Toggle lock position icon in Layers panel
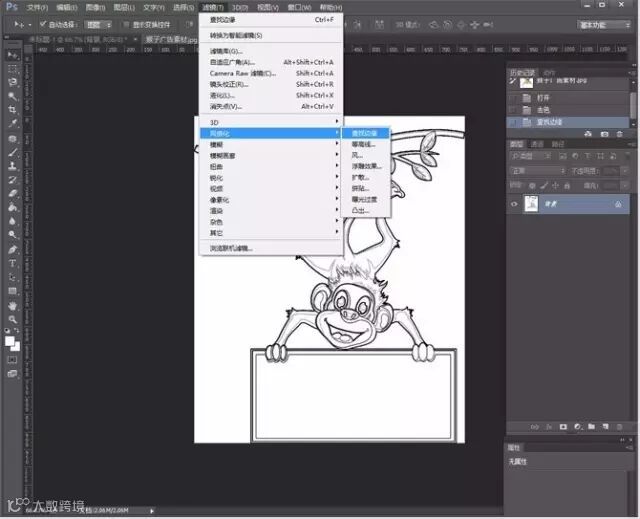 click(x=556, y=186)
